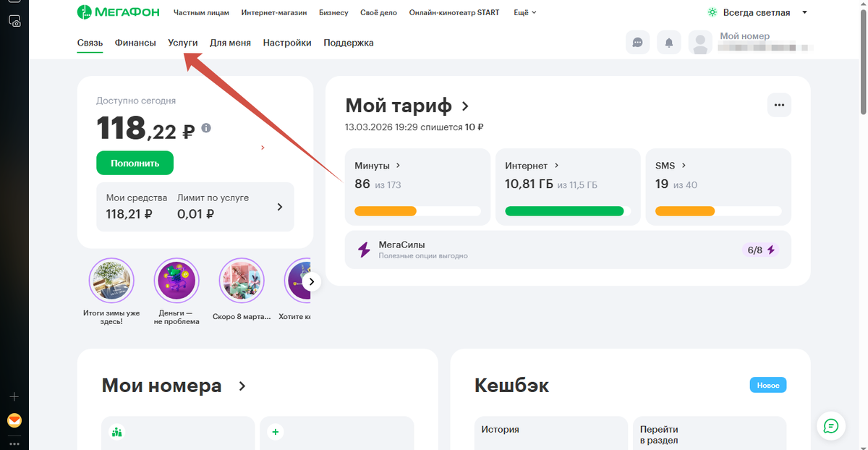The height and width of the screenshot is (450, 868).
Task: Open Онлайн-кинотеатр START link
Action: 454,12
